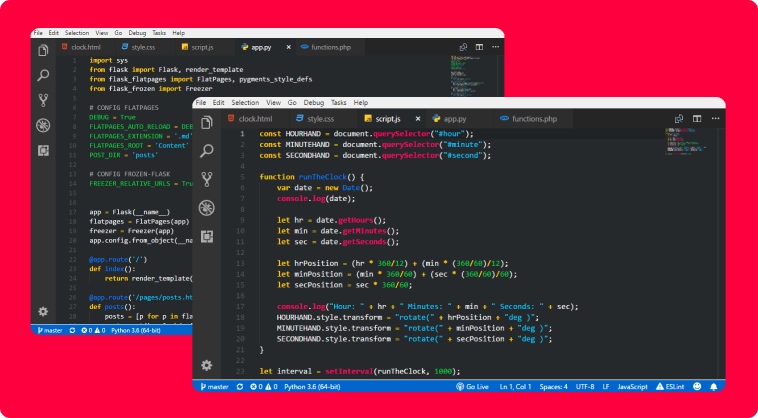Screen dimensions: 758x418
Task: Click master branch in back status bar
Action: coord(50,331)
